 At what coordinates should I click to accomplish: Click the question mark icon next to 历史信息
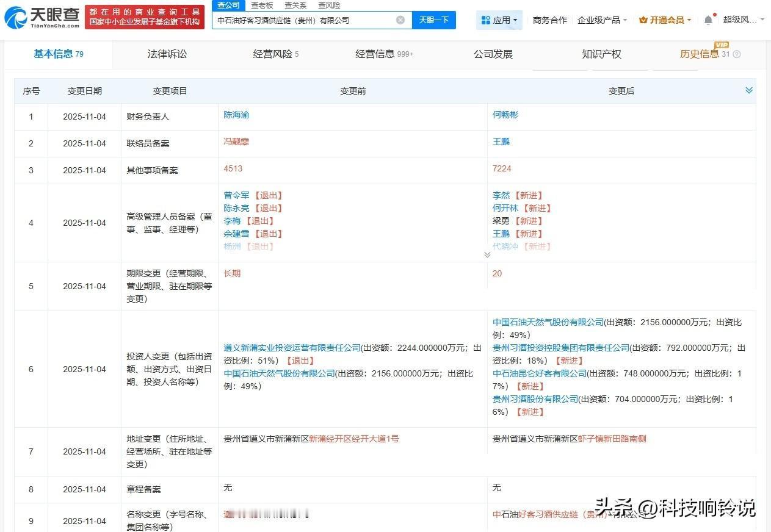(x=736, y=54)
